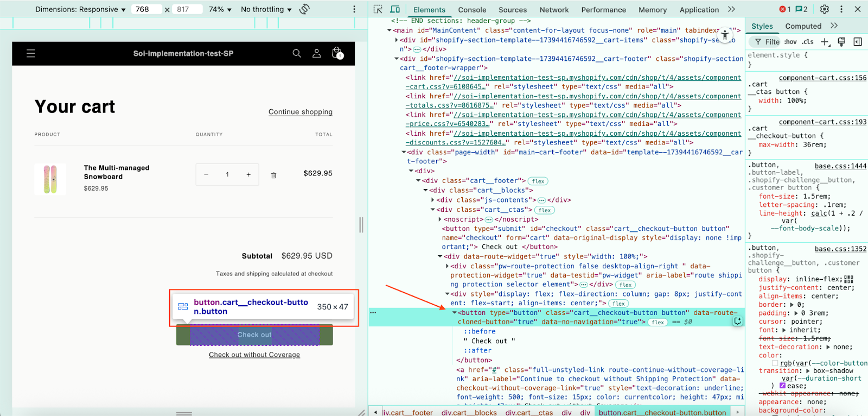Click the Continue shopping link
This screenshot has width=868, height=416.
pyautogui.click(x=301, y=112)
